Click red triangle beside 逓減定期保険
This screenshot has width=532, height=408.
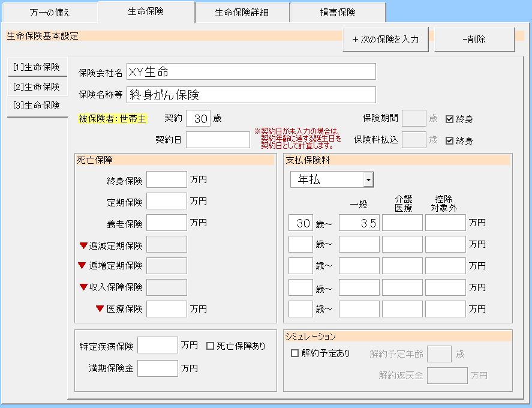tap(83, 245)
